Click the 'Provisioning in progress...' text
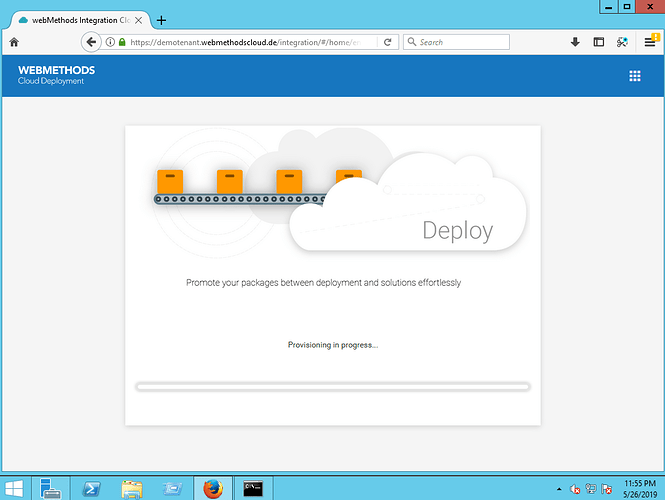Screen dimensions: 665x500 click(x=332, y=345)
